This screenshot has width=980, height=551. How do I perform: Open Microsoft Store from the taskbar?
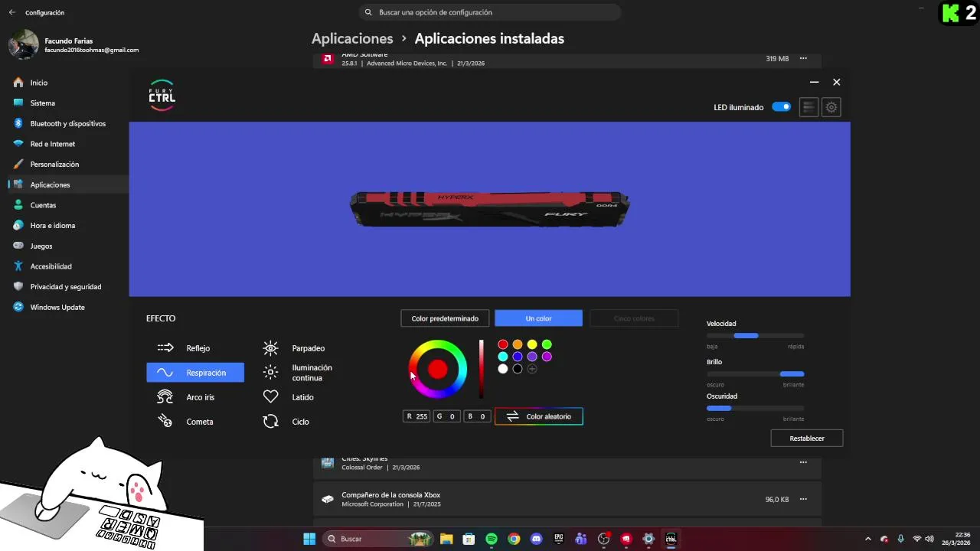tap(469, 539)
